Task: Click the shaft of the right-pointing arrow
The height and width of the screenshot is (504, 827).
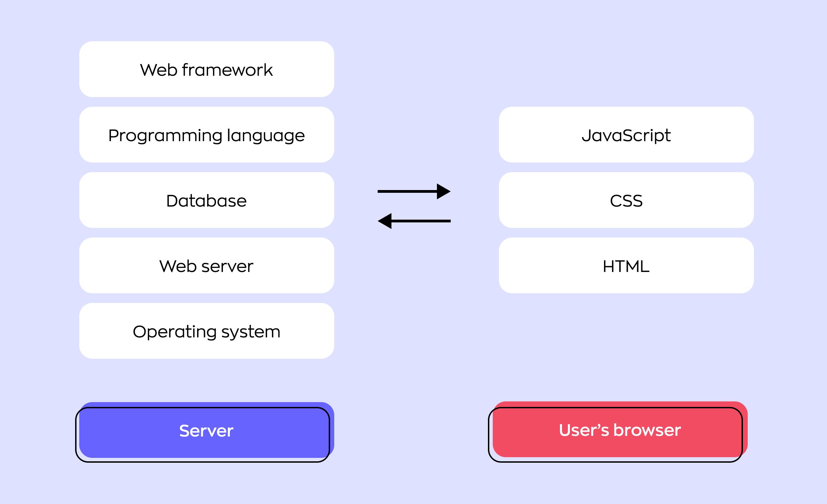Action: 407,191
